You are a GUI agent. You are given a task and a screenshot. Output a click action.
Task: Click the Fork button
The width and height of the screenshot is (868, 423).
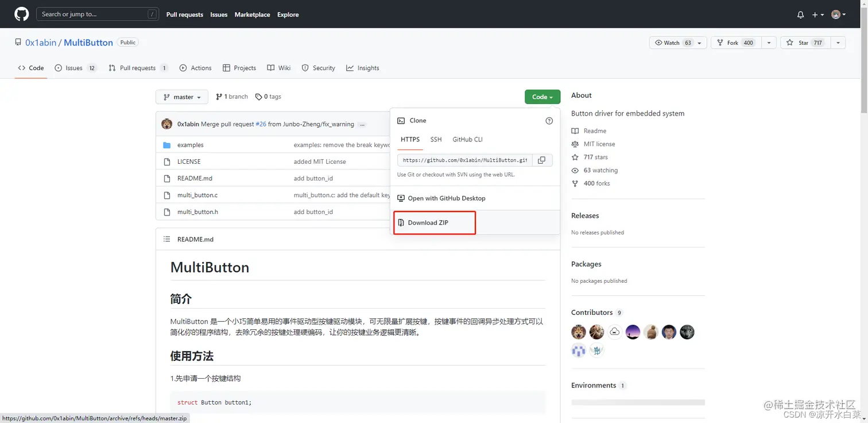pyautogui.click(x=736, y=43)
